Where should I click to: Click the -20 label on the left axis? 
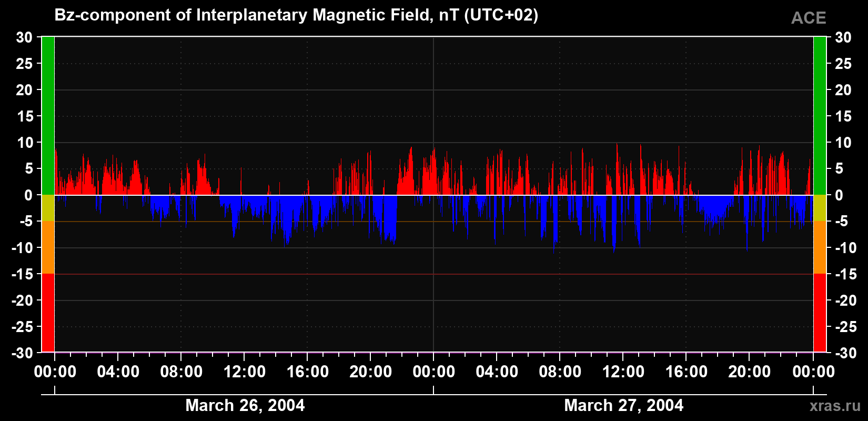click(x=22, y=300)
